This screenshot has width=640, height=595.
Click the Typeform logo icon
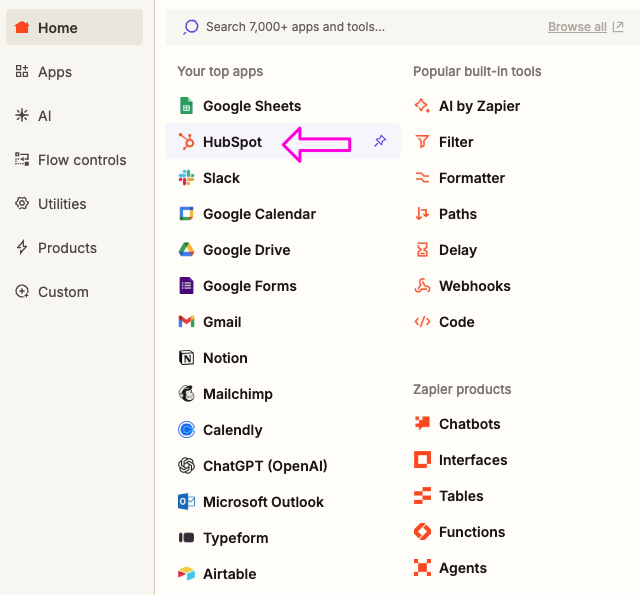[x=187, y=537]
